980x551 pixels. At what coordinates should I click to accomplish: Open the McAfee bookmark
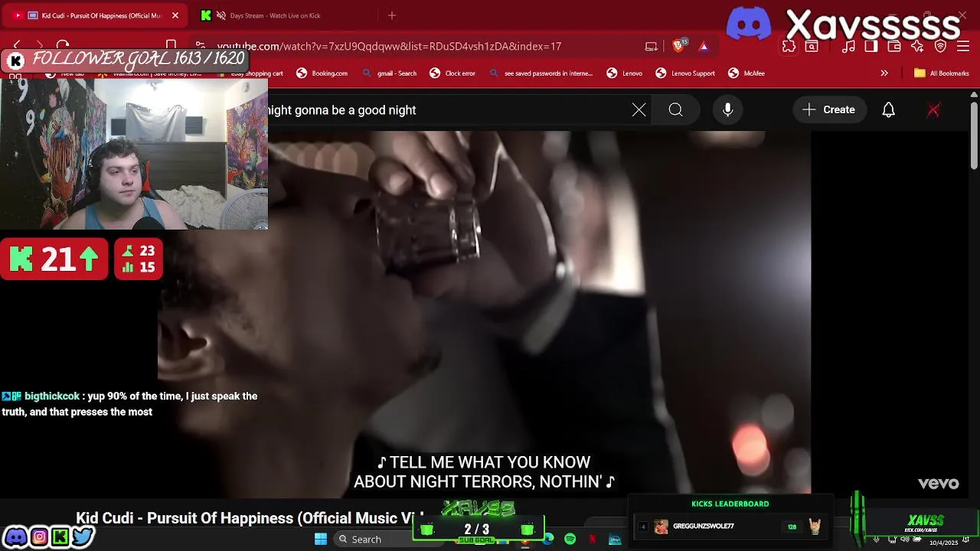tap(746, 73)
